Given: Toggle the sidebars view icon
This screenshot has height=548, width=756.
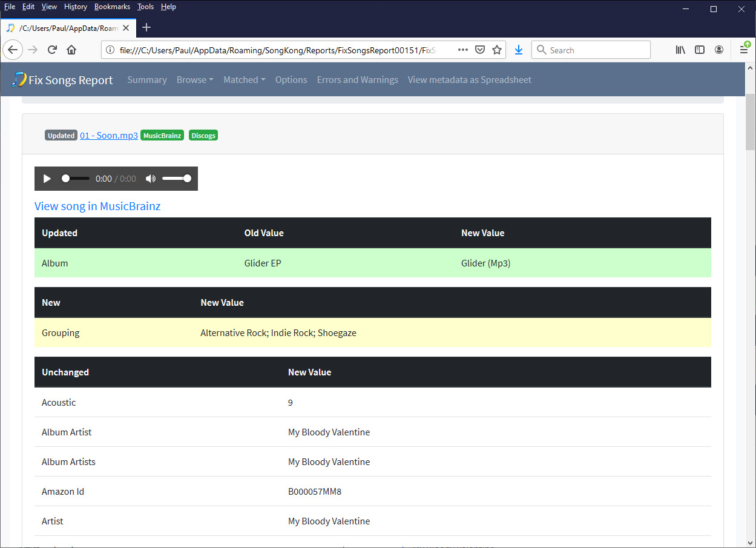Looking at the screenshot, I should coord(700,50).
